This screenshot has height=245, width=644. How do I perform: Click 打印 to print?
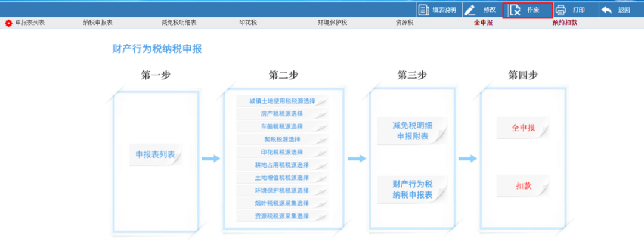[574, 10]
